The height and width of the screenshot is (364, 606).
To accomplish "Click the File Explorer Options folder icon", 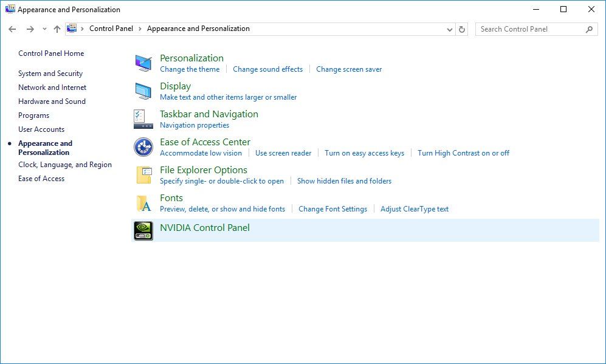I will [x=143, y=174].
